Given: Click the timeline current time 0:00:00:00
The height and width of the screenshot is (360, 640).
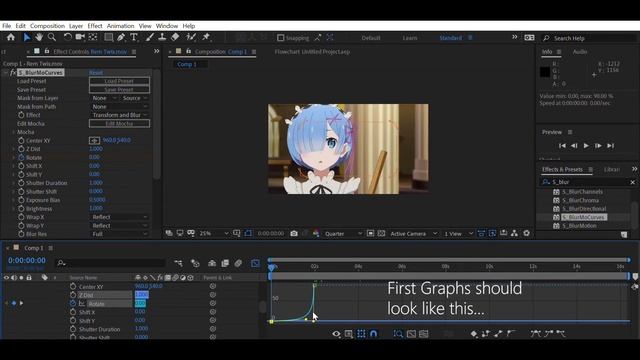Looking at the screenshot, I should click(27, 260).
